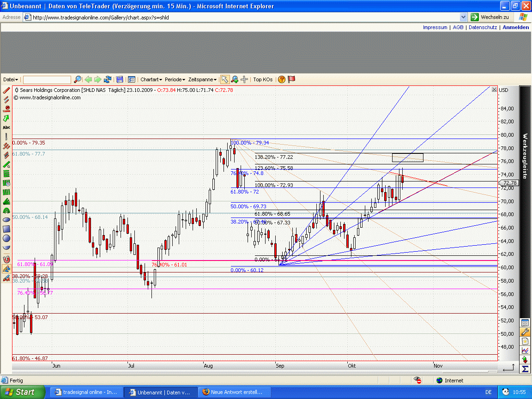Choose the green fan lines tool
This screenshot has height=399, width=532.
(6, 201)
